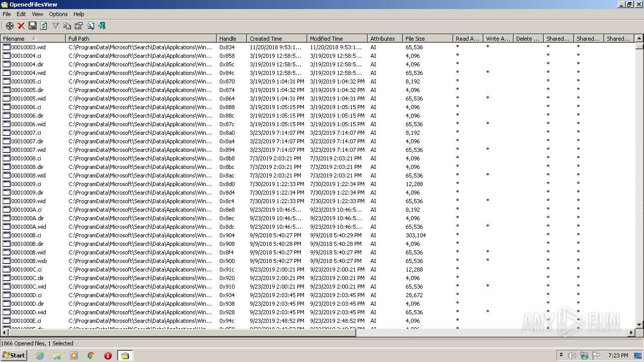Sort by File Size column header
The height and width of the screenshot is (362, 644).
coord(428,38)
